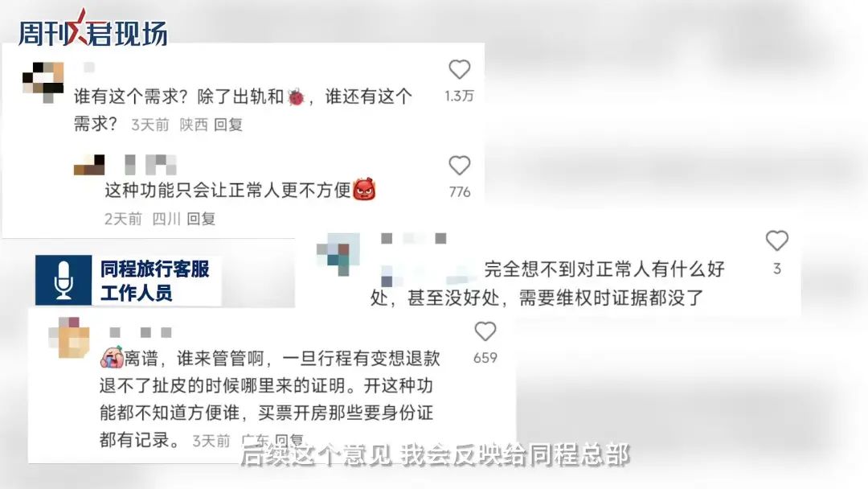Tap the heart on the 776-like reply
The image size is (868, 489).
click(459, 165)
